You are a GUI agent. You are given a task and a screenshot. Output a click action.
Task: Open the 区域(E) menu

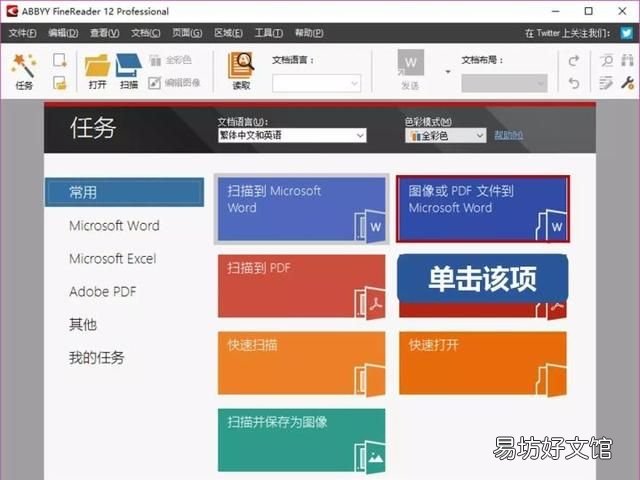point(228,33)
